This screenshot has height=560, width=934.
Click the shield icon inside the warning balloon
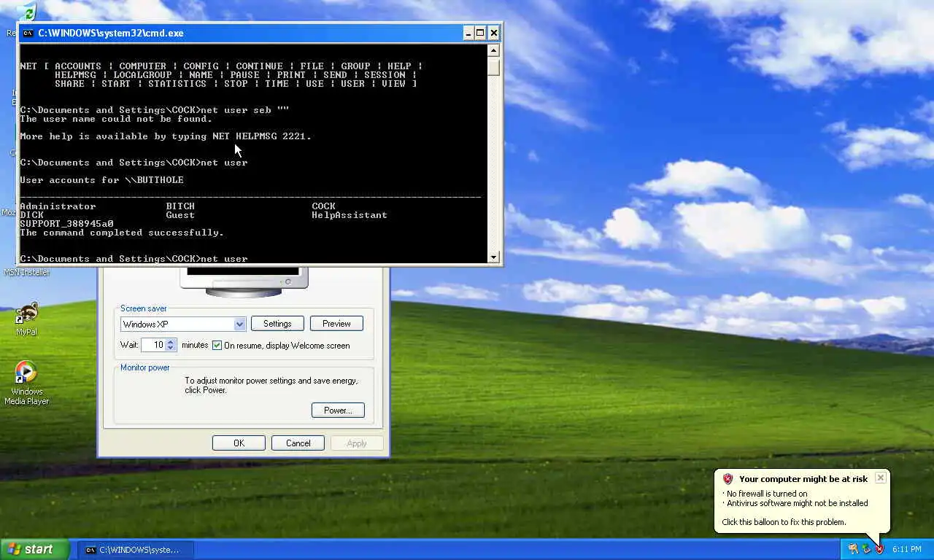[x=727, y=479]
